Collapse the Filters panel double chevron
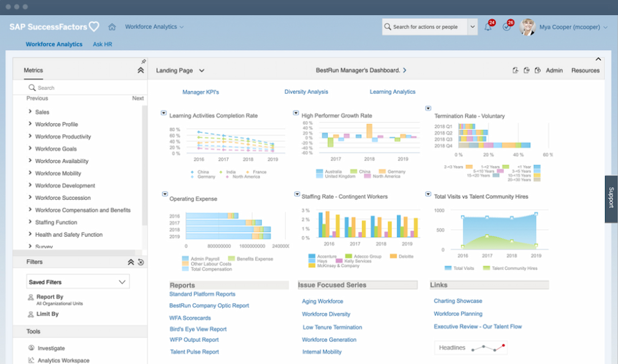618x364 pixels. tap(131, 262)
